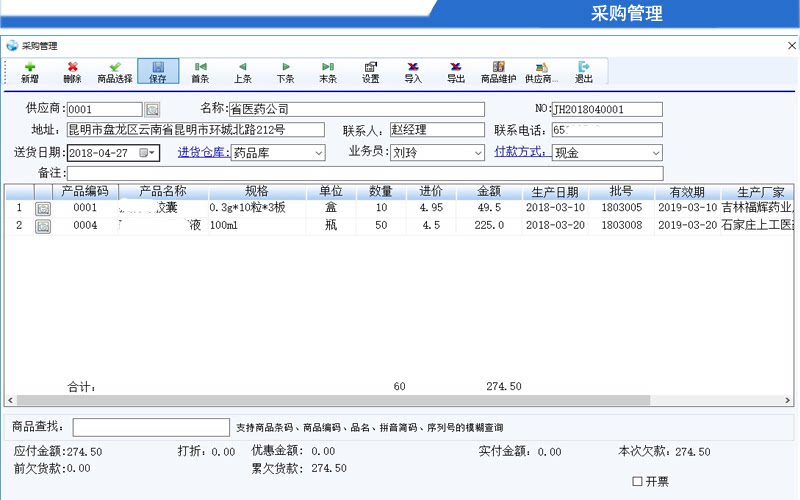Viewport: 800px width, 500px height.
Task: Jump to last record 末条
Action: click(328, 72)
